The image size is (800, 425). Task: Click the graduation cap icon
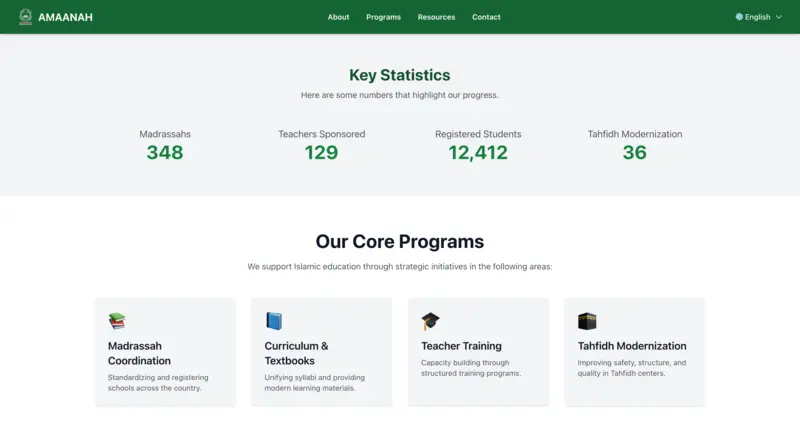pyautogui.click(x=430, y=321)
